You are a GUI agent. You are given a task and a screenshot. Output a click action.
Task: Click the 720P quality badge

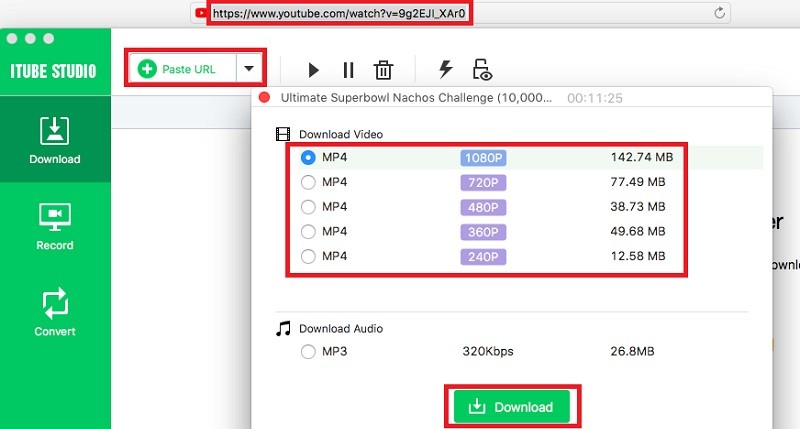pyautogui.click(x=483, y=183)
